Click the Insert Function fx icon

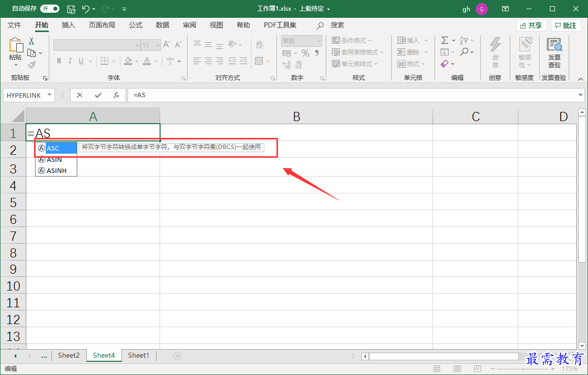[x=116, y=95]
